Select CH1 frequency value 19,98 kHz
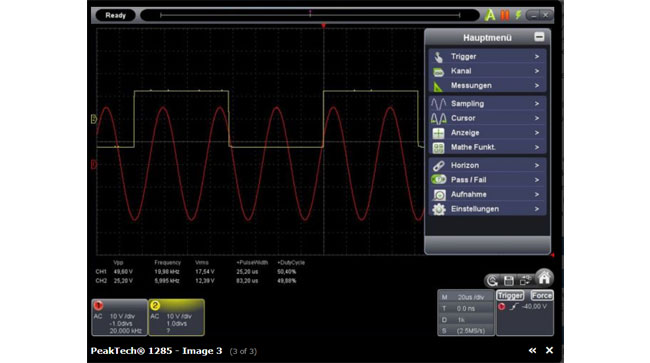This screenshot has width=650, height=363. (167, 272)
